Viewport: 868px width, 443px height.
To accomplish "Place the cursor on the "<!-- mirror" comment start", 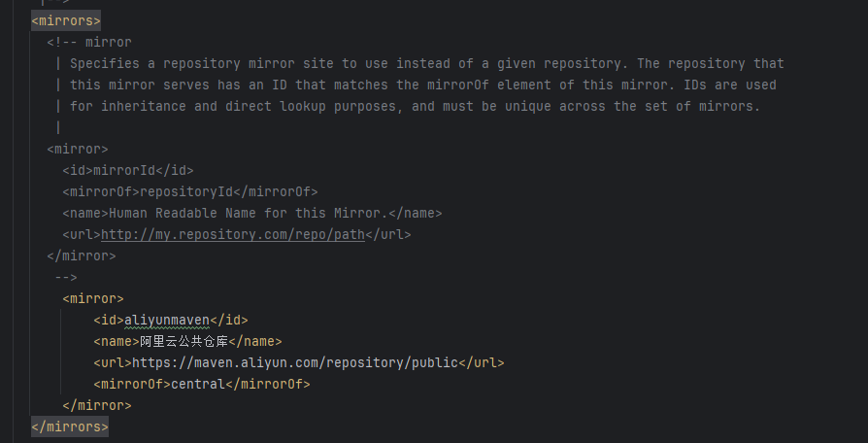I will pos(88,42).
